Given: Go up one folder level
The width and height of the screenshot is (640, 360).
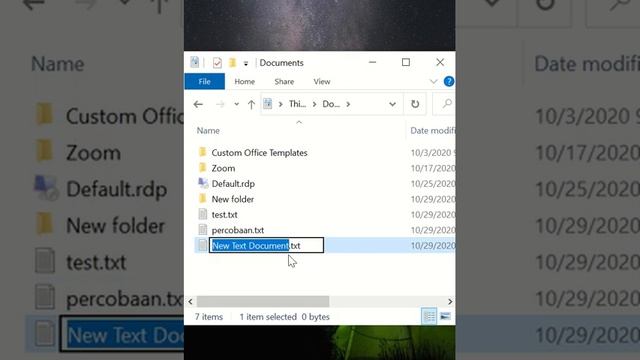Looking at the screenshot, I should (x=251, y=104).
